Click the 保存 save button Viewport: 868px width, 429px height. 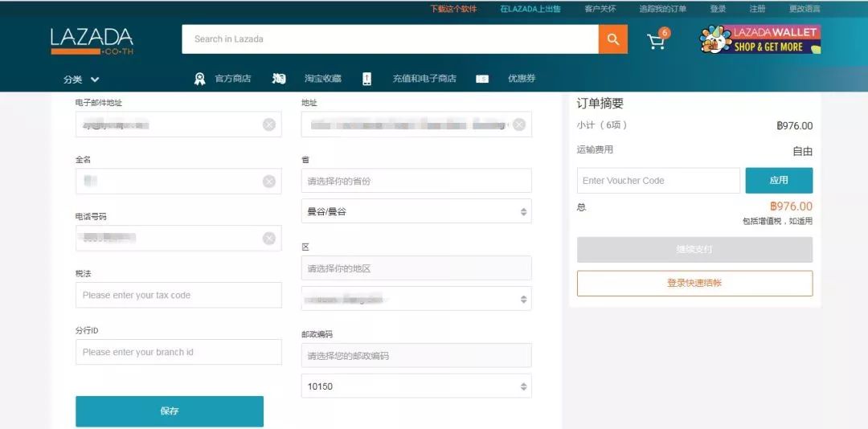170,411
